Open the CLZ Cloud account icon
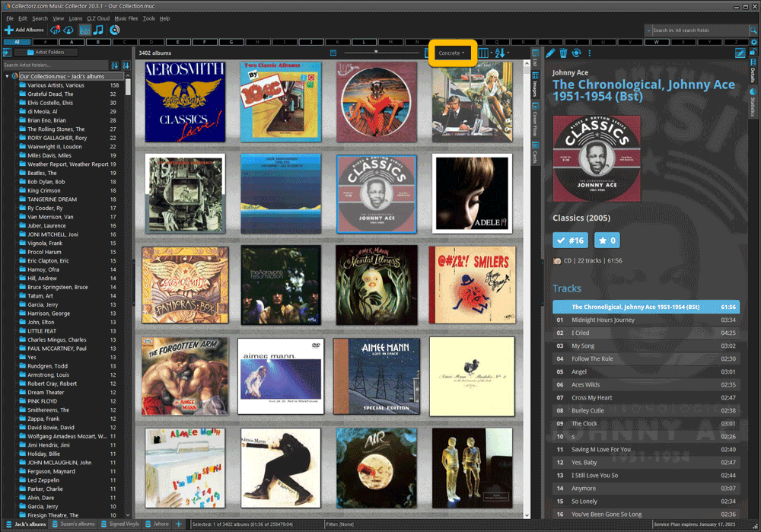This screenshot has height=532, width=761. pyautogui.click(x=69, y=30)
